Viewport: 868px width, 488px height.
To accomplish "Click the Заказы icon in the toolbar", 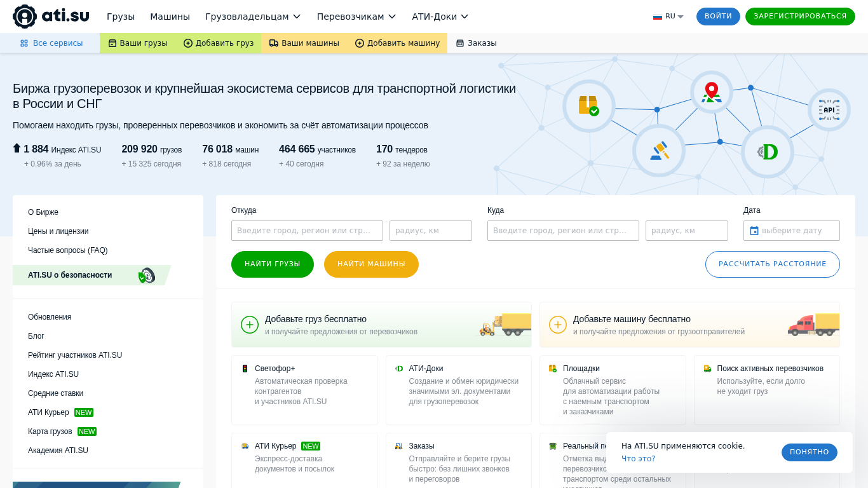I will tap(460, 43).
